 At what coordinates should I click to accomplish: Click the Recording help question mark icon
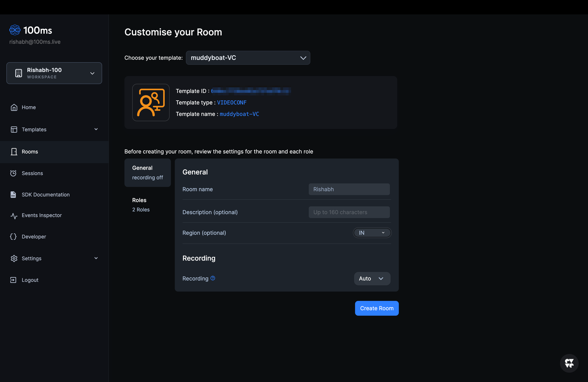[213, 278]
